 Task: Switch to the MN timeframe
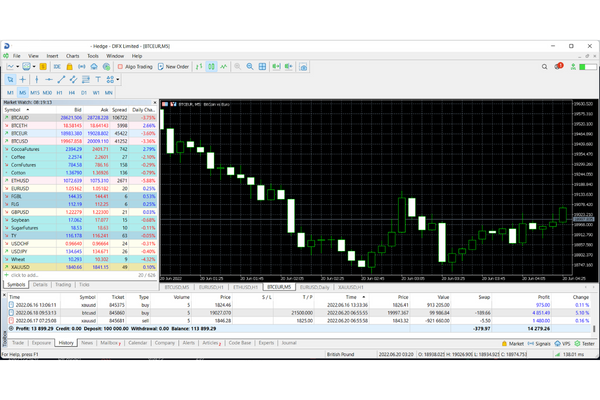click(x=109, y=93)
